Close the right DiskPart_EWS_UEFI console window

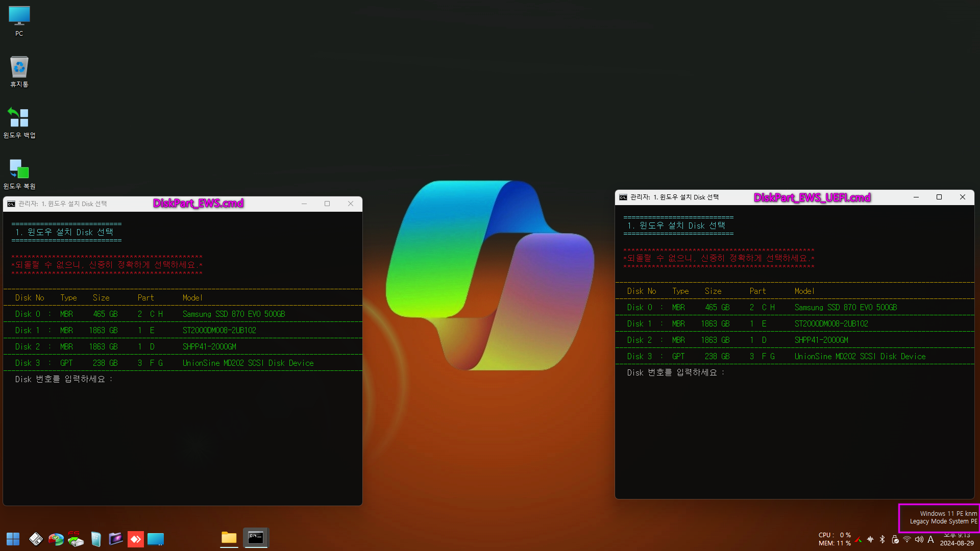tap(963, 197)
